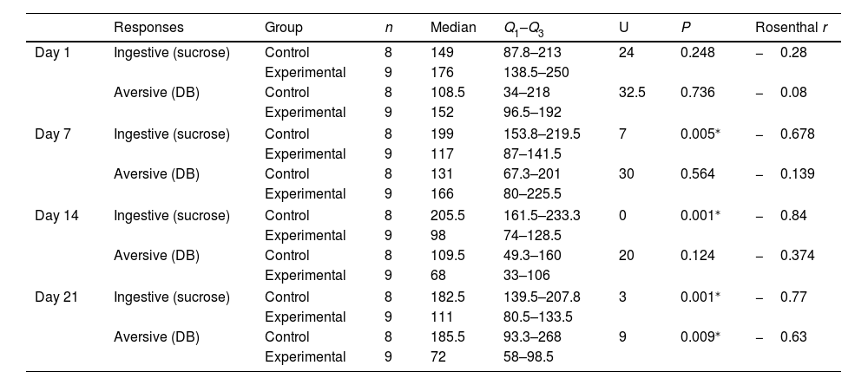Select the Day 1 row label
Viewport: 868px width, 385px height.
click(53, 53)
